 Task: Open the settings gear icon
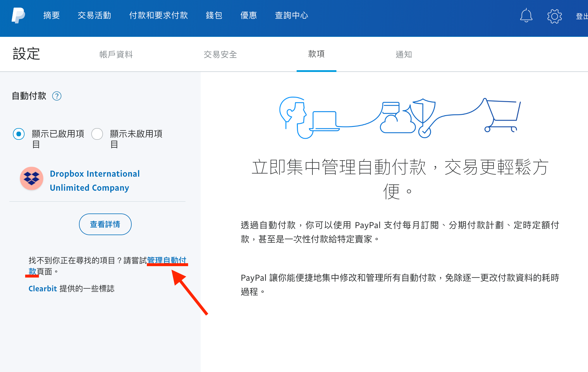pos(554,16)
